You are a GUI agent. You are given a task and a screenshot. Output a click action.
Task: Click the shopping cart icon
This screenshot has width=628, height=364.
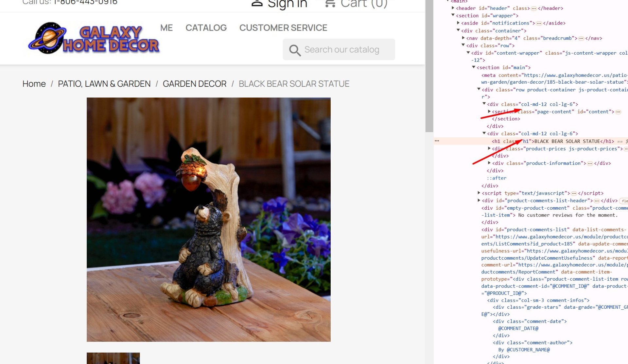(330, 3)
